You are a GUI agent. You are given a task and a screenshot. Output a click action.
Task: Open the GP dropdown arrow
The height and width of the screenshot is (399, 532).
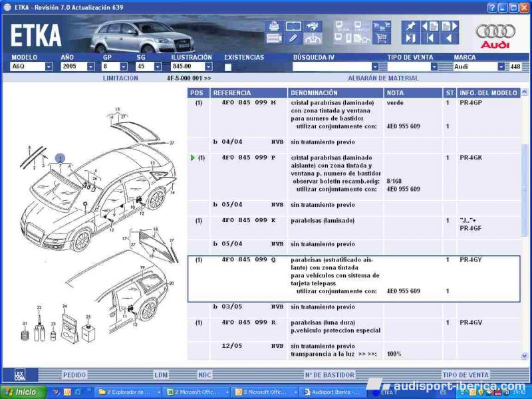pyautogui.click(x=124, y=66)
